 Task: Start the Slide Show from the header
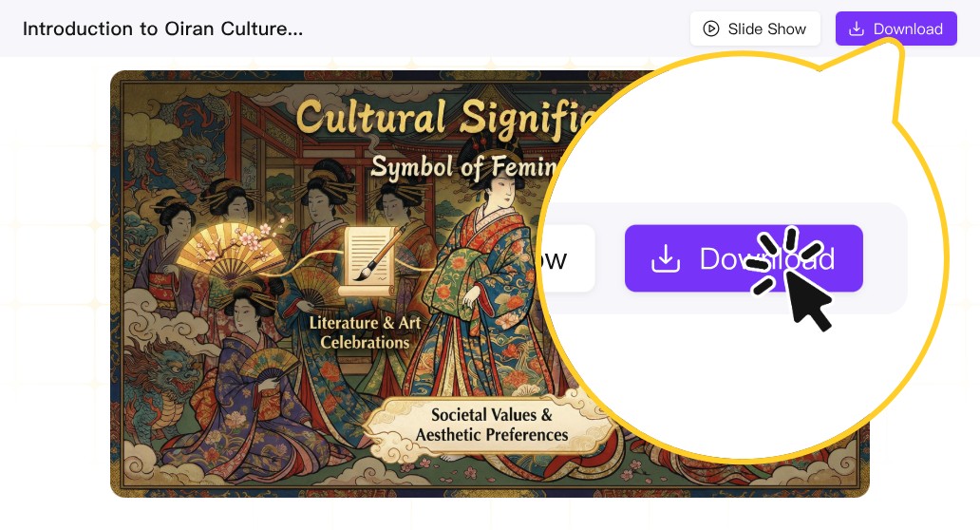pyautogui.click(x=754, y=28)
